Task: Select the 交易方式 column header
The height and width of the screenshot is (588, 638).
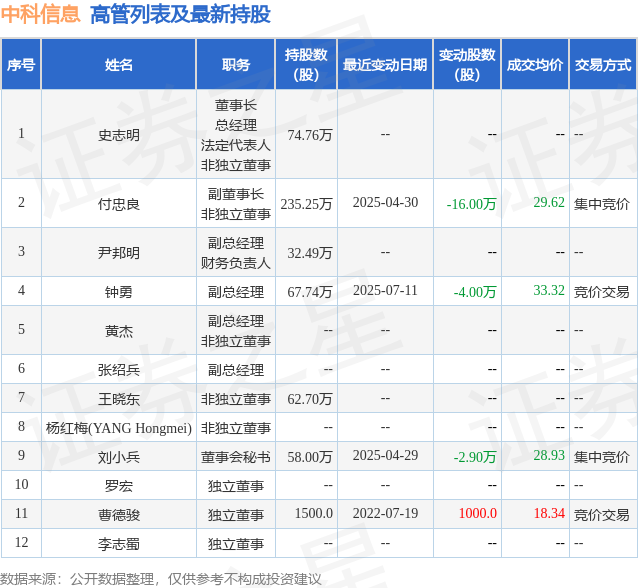Action: (x=603, y=65)
